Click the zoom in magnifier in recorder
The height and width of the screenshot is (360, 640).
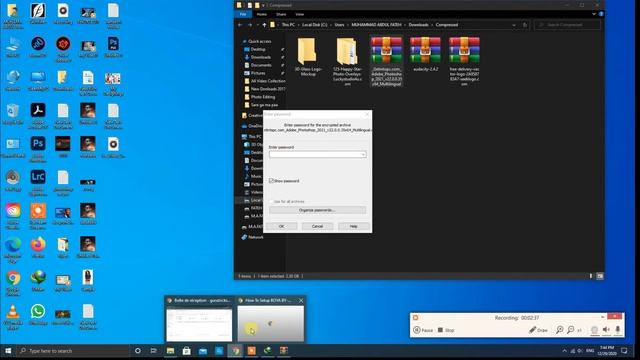(560, 330)
